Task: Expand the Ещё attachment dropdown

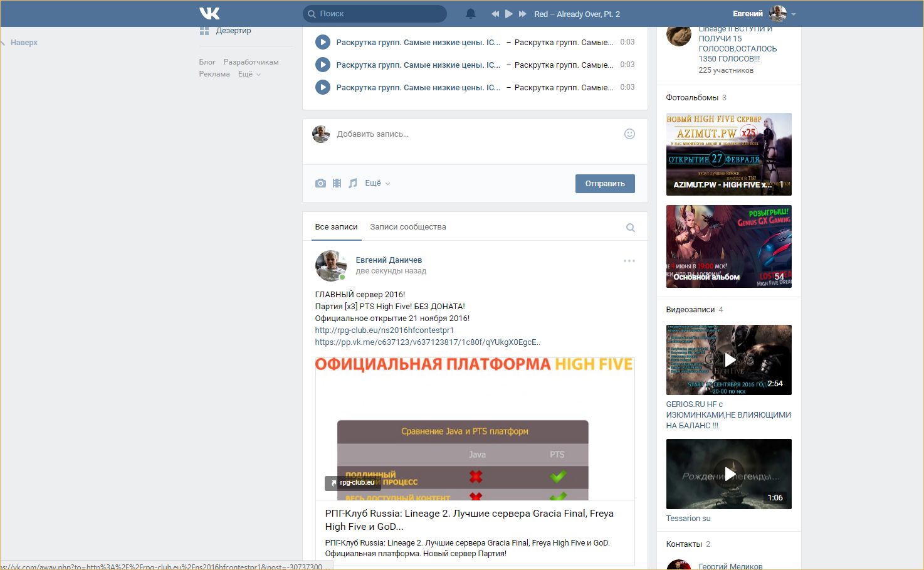Action: coord(377,183)
